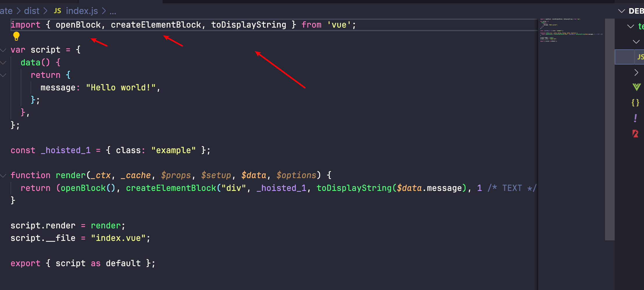The image size is (644, 290).
Task: Open the Vue file in the explorer
Action: point(636,87)
